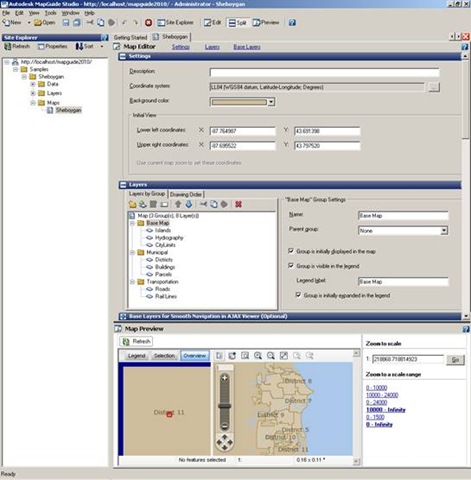Click the Zoom Out magnifier in map preview

pyautogui.click(x=271, y=356)
